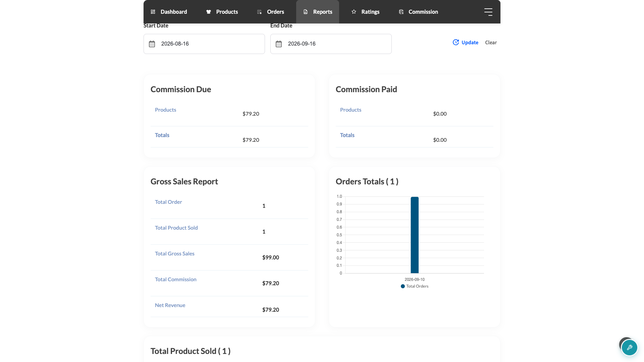Viewport: 644px width, 362px height.
Task: Open the hamburger menu
Action: tap(488, 12)
